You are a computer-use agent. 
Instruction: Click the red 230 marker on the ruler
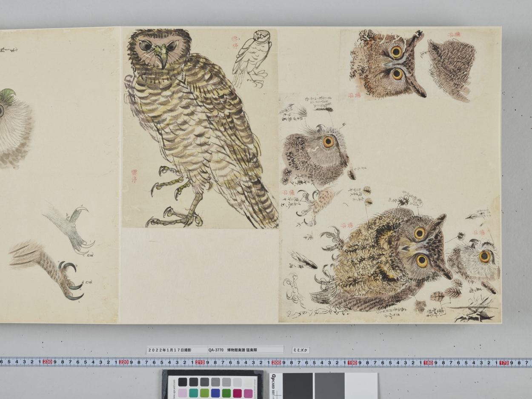47,362
